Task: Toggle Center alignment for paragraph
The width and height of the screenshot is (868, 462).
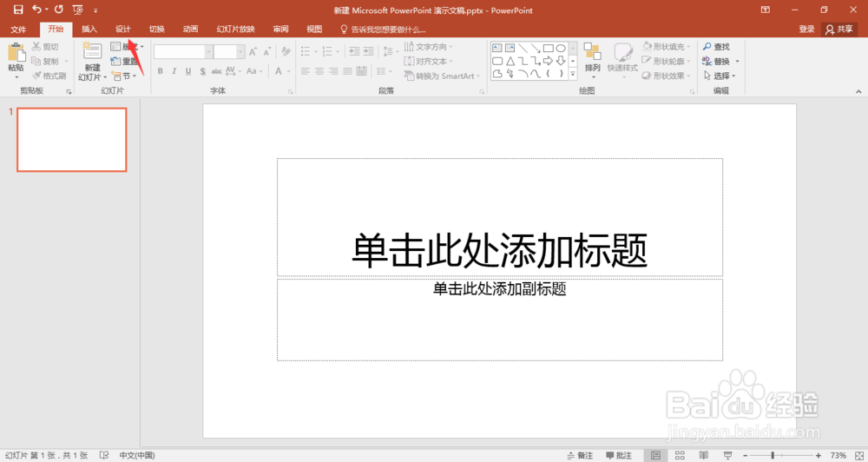Action: click(319, 71)
